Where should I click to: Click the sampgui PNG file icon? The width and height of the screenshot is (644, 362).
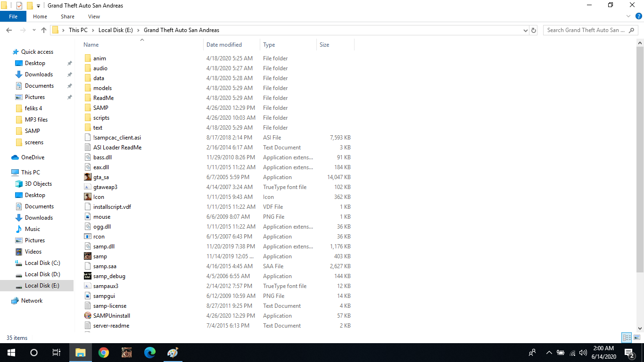coord(88,296)
